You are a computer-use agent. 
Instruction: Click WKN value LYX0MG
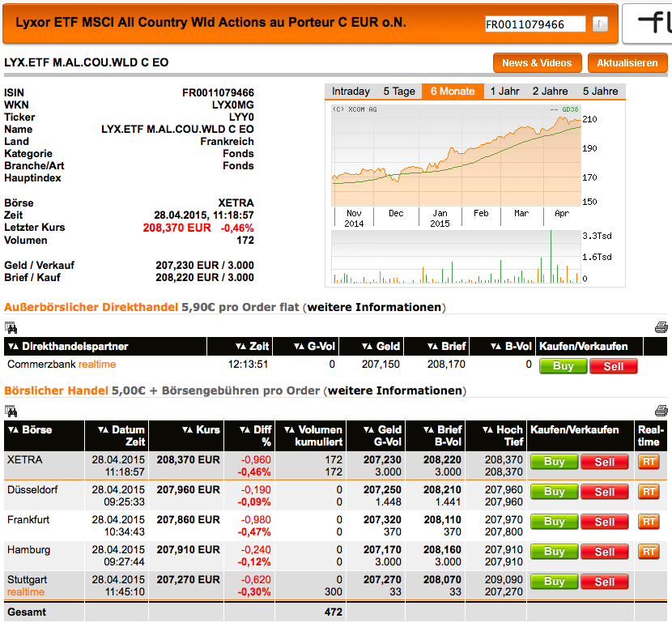point(232,105)
